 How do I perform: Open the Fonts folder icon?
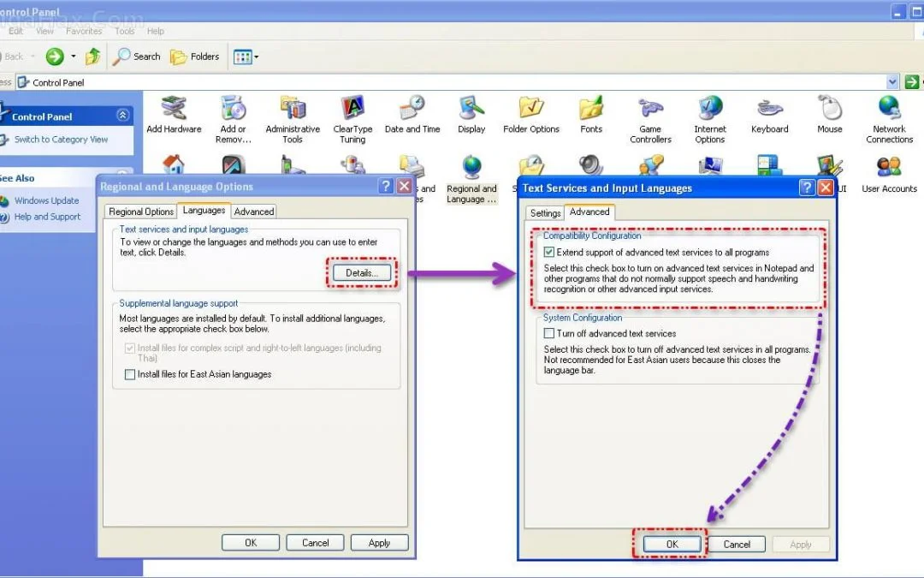pos(591,109)
